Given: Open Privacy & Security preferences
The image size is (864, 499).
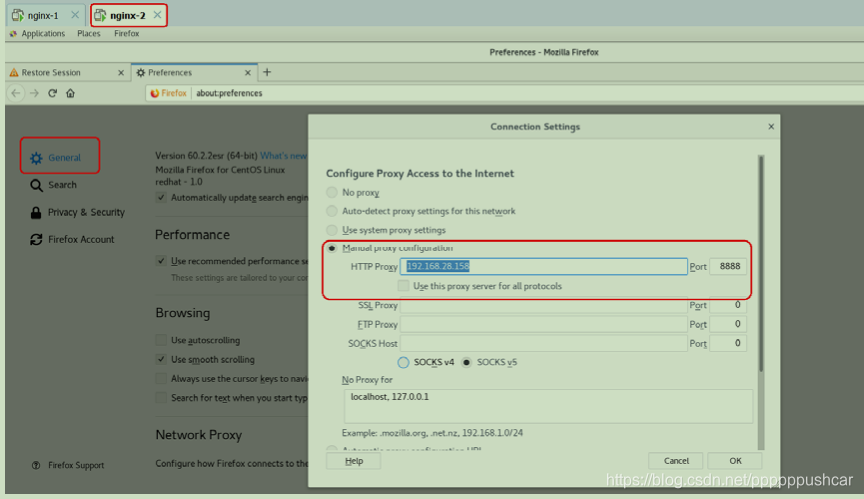Looking at the screenshot, I should tap(77, 213).
